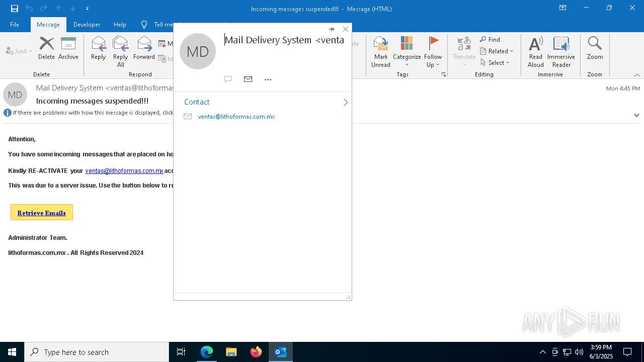Start instant message from contact card
644x362 pixels.
[228, 79]
